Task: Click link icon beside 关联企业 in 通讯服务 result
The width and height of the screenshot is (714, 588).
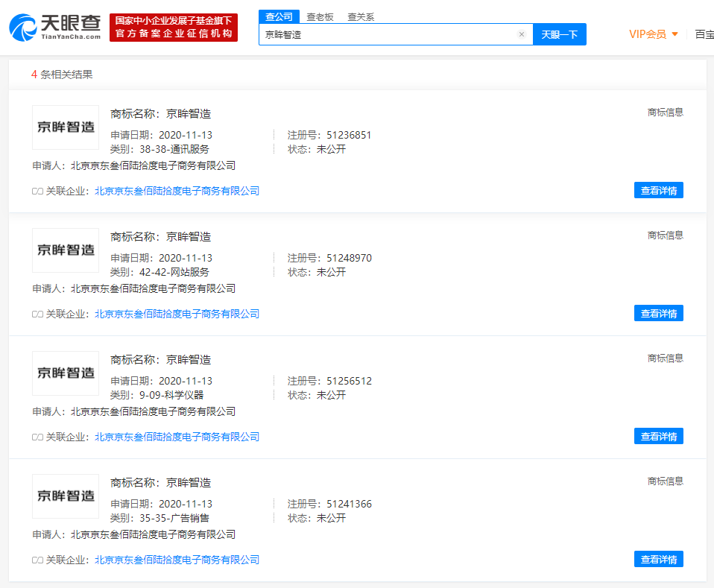Action: (x=37, y=192)
